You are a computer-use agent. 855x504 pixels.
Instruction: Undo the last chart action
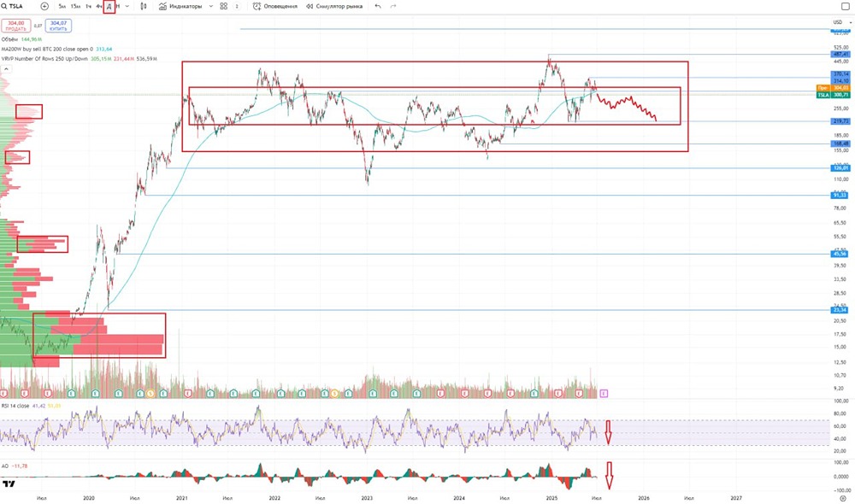pos(378,6)
